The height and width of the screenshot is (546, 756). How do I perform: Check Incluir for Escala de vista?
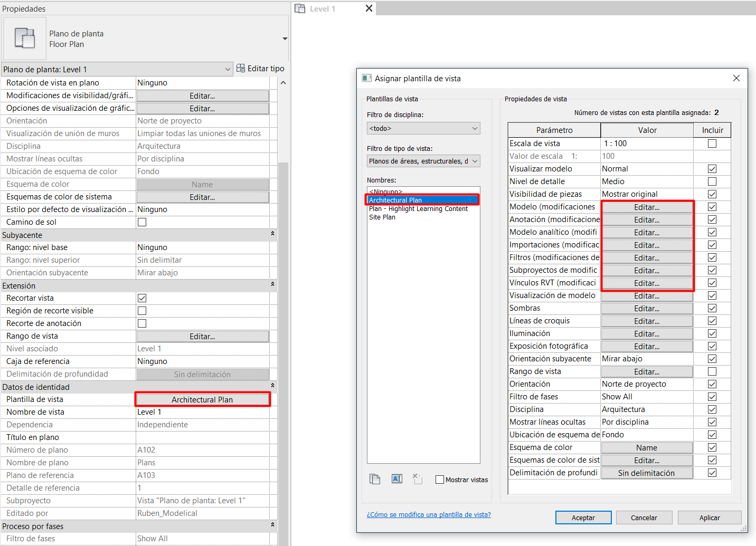712,143
